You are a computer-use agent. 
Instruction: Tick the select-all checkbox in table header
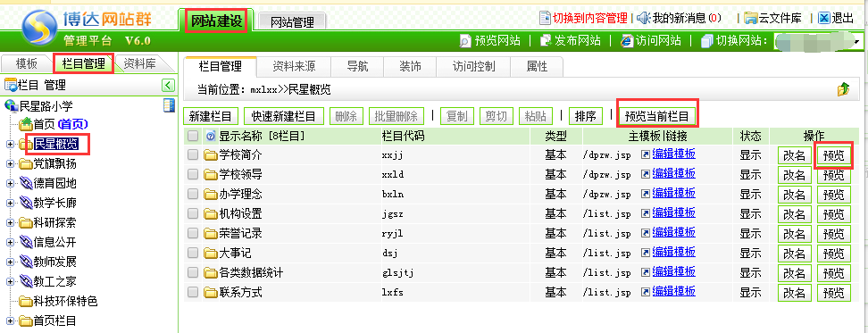coord(193,136)
